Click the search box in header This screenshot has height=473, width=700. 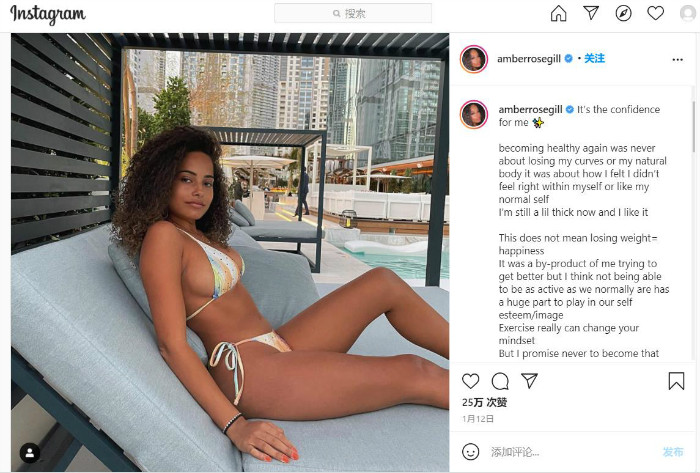pyautogui.click(x=353, y=13)
